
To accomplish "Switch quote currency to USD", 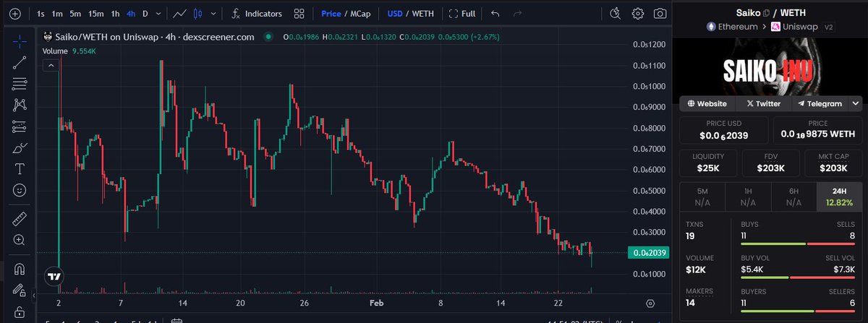I will point(395,13).
